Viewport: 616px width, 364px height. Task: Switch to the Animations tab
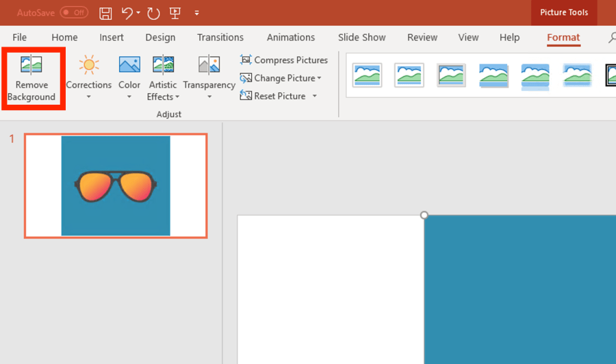pos(291,38)
